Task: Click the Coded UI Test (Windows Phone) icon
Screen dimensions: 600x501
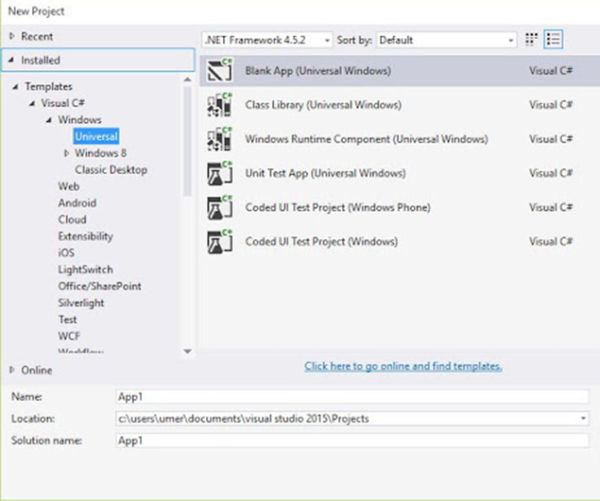Action: tap(220, 207)
